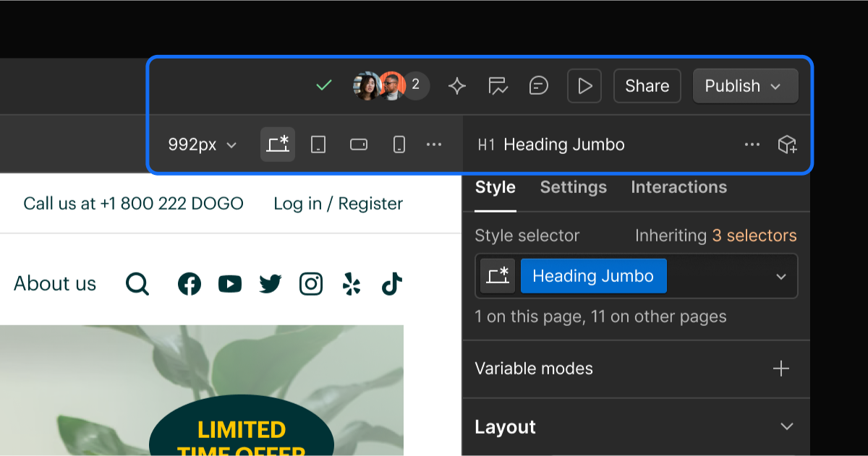Select the mobile landscape breakpoint
Image resolution: width=868 pixels, height=456 pixels.
click(358, 144)
